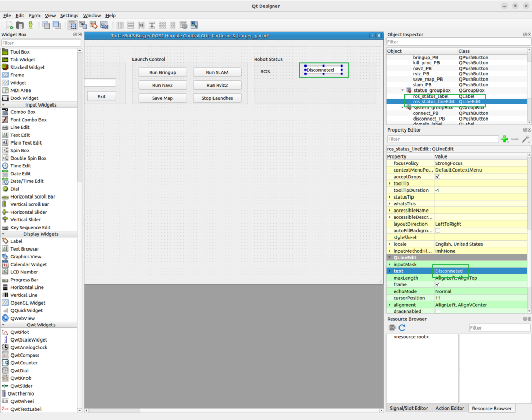Viewport: 532px width, 420px height.
Task: Click the Bring to Front toolbar icon
Action: point(57,25)
